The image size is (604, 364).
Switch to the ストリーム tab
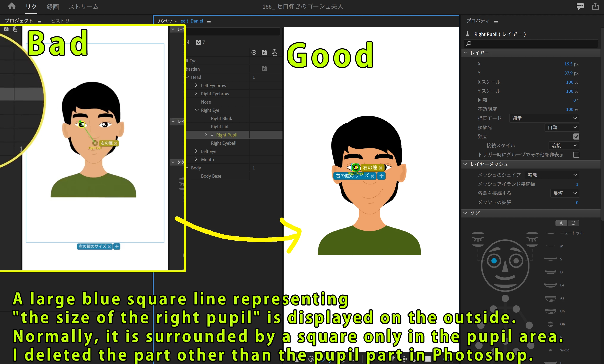point(83,7)
